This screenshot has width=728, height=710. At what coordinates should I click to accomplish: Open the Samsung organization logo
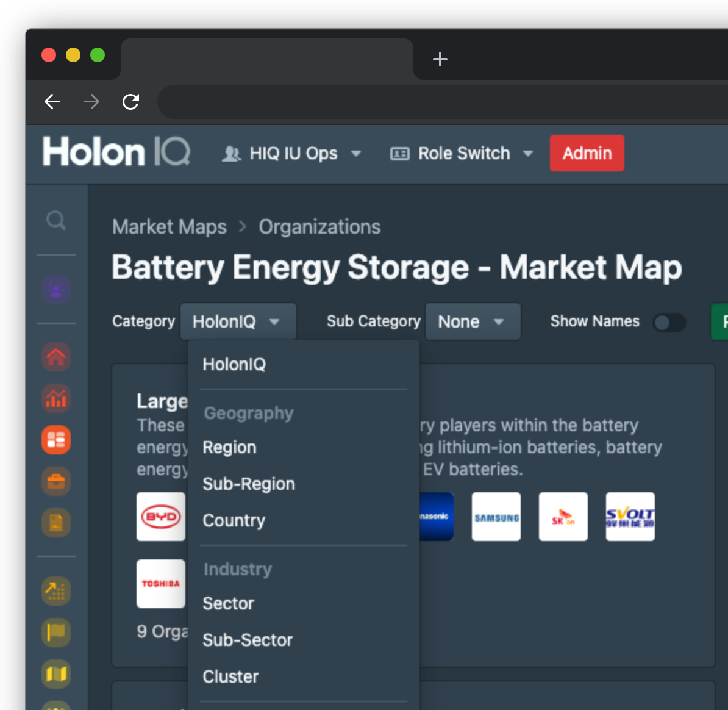(x=496, y=517)
